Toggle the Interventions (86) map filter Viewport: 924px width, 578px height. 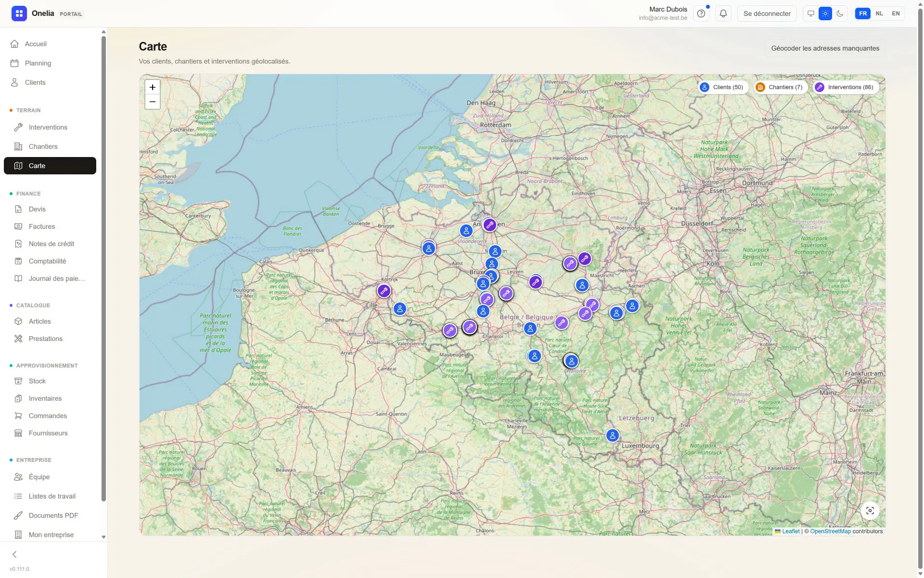(x=846, y=87)
